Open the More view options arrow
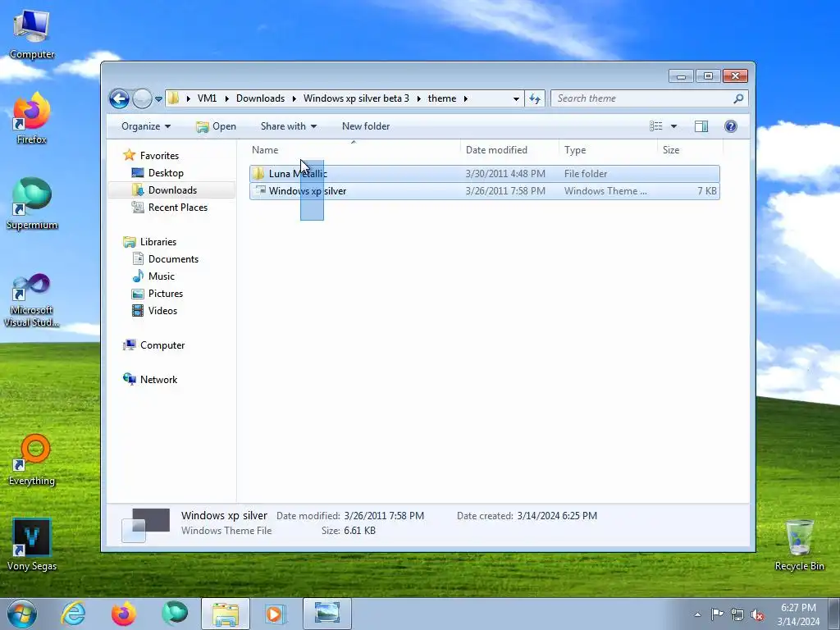The height and width of the screenshot is (630, 840). coord(674,126)
